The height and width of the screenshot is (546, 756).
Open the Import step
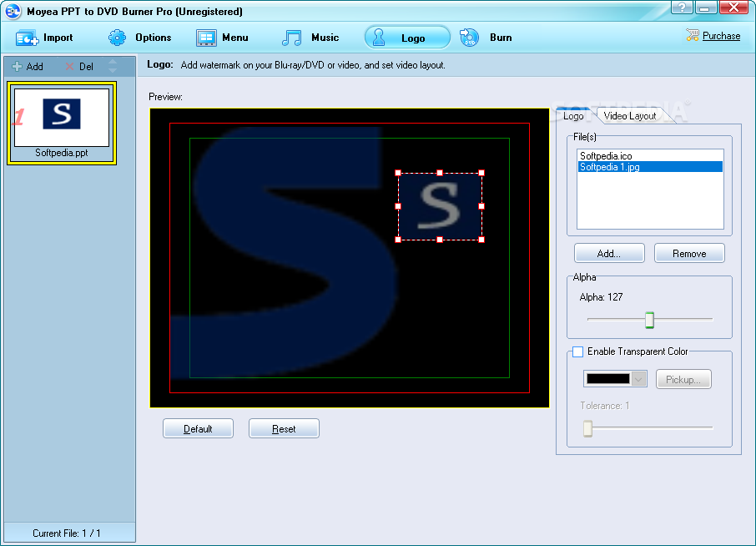click(44, 38)
